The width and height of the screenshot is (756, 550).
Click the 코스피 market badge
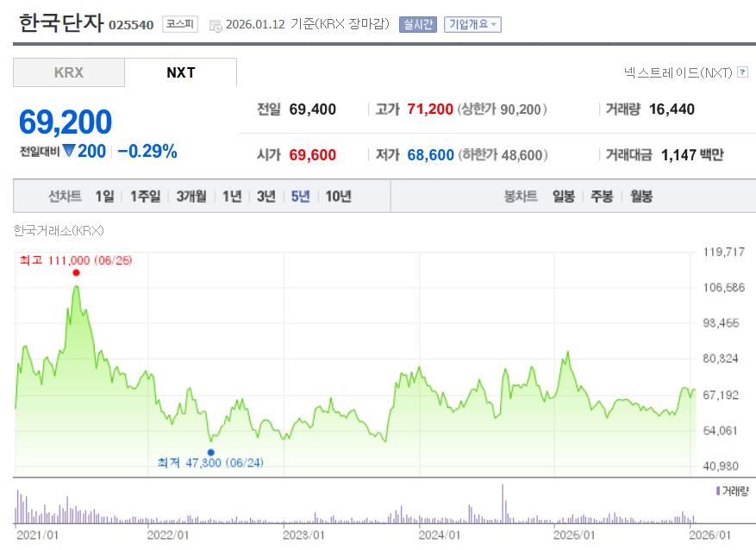pos(180,24)
